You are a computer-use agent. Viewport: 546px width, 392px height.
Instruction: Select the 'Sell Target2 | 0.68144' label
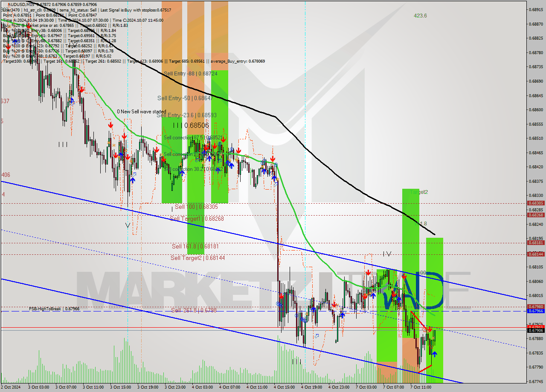click(x=198, y=258)
